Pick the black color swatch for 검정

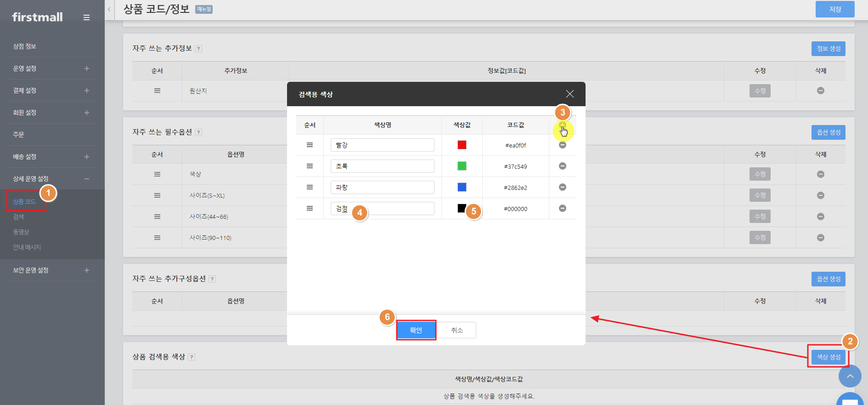pos(462,208)
